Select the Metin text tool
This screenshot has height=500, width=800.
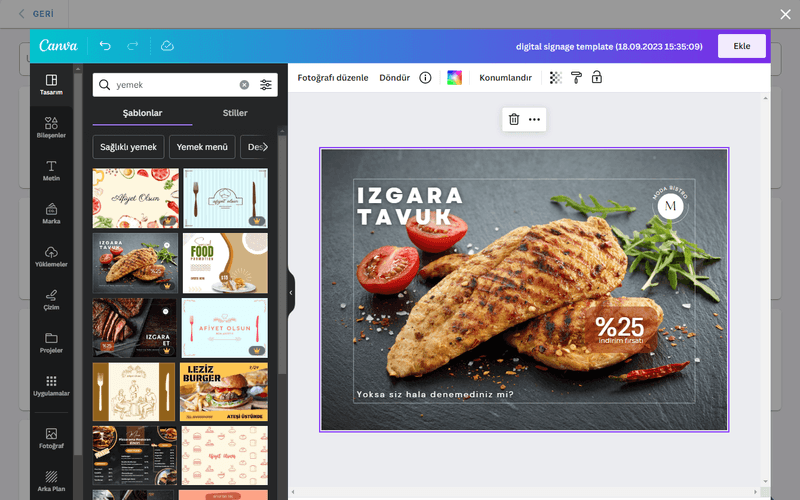click(51, 170)
